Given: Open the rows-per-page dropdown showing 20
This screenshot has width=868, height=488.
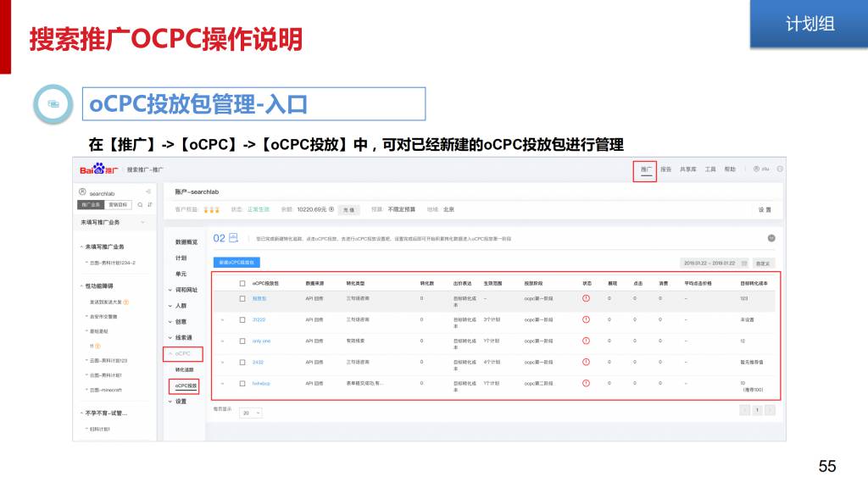Looking at the screenshot, I should click(x=251, y=413).
